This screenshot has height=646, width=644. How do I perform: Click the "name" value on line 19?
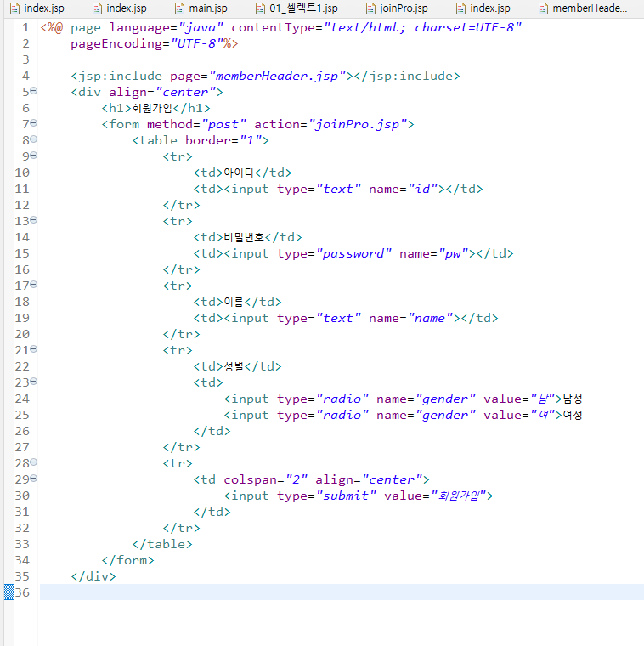[430, 318]
